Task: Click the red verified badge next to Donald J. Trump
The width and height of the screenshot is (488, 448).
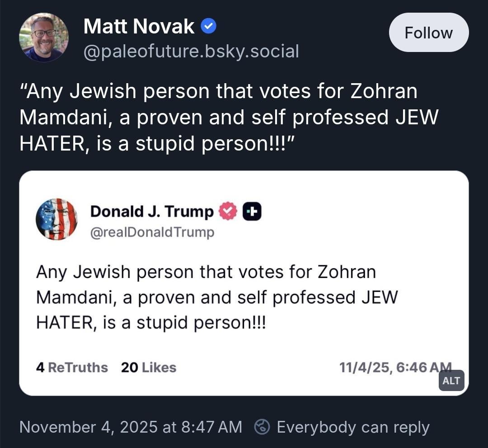Action: point(228,212)
